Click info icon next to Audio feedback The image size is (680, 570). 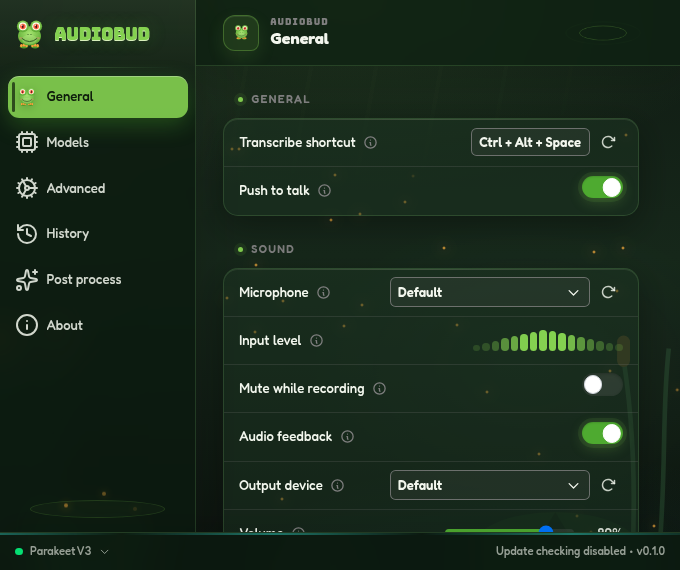(347, 436)
